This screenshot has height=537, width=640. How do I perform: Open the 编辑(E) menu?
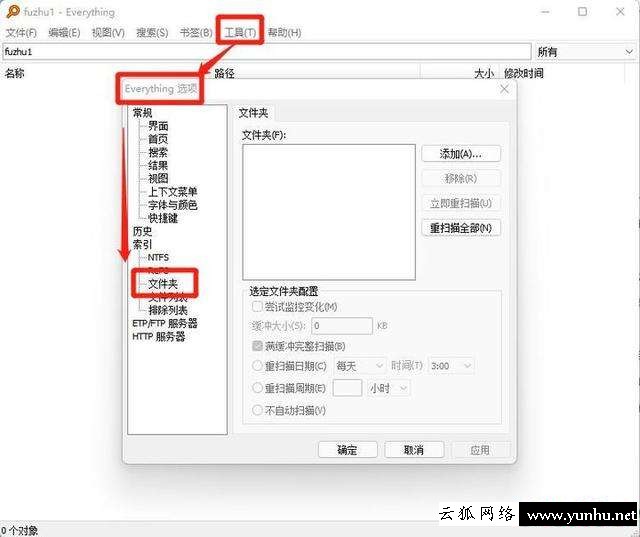pyautogui.click(x=64, y=33)
